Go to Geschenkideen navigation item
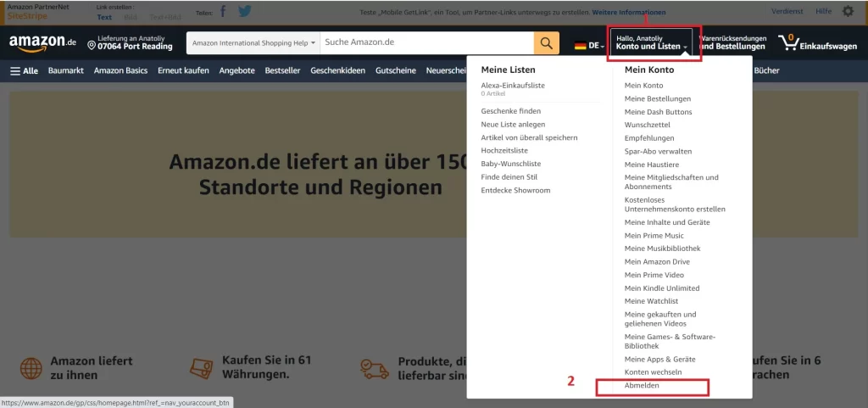This screenshot has width=868, height=408. [x=337, y=70]
